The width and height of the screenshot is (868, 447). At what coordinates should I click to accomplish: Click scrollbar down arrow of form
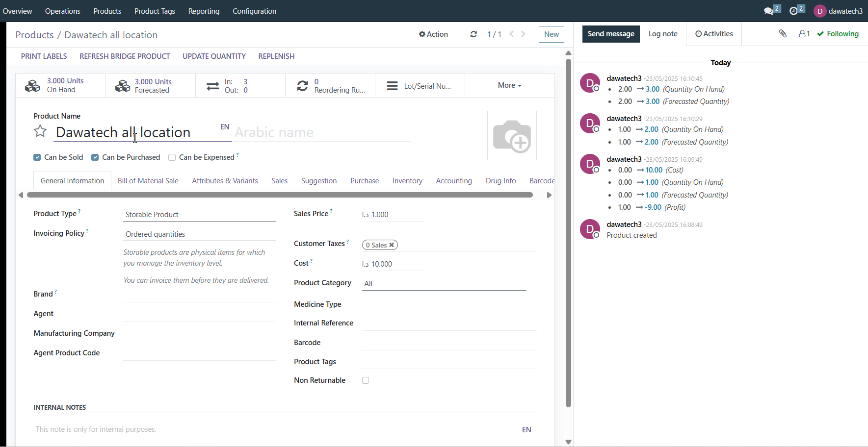click(568, 442)
